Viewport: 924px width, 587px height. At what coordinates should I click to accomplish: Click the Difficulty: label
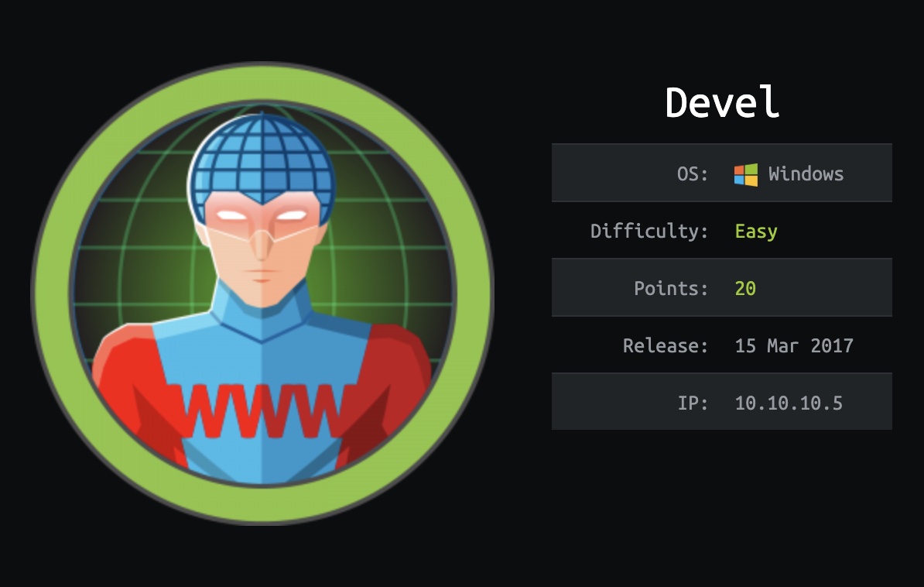pos(649,232)
